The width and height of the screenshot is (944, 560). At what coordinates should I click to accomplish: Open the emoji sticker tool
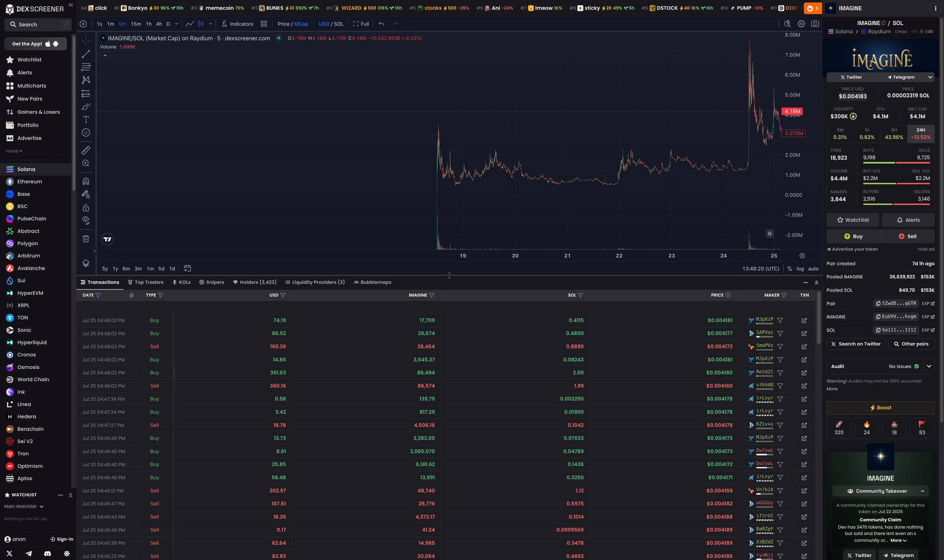coord(86,133)
